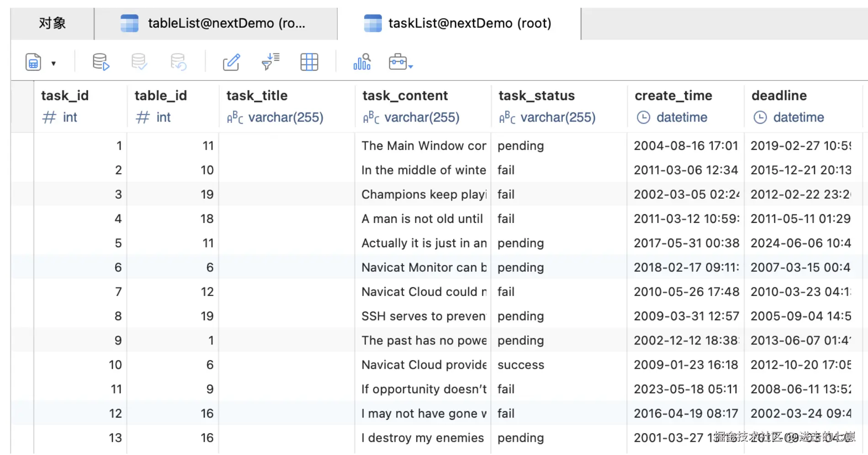Viewport: 868px width, 455px height.
Task: Click the deadline column header
Action: pyautogui.click(x=779, y=95)
